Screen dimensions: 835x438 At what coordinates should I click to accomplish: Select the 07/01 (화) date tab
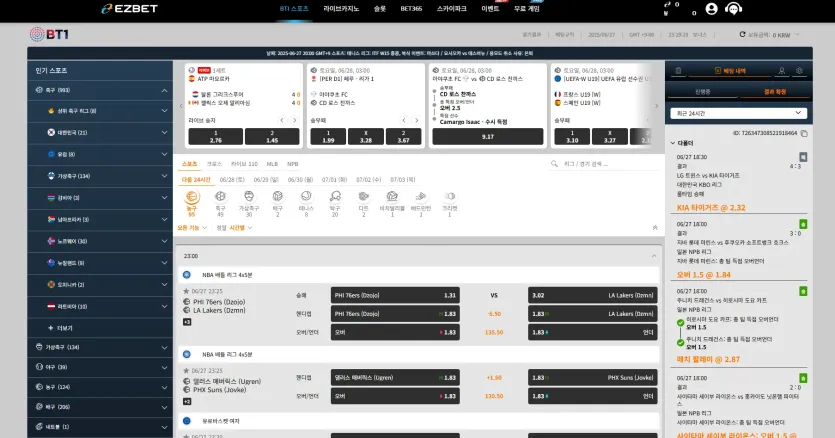point(334,180)
